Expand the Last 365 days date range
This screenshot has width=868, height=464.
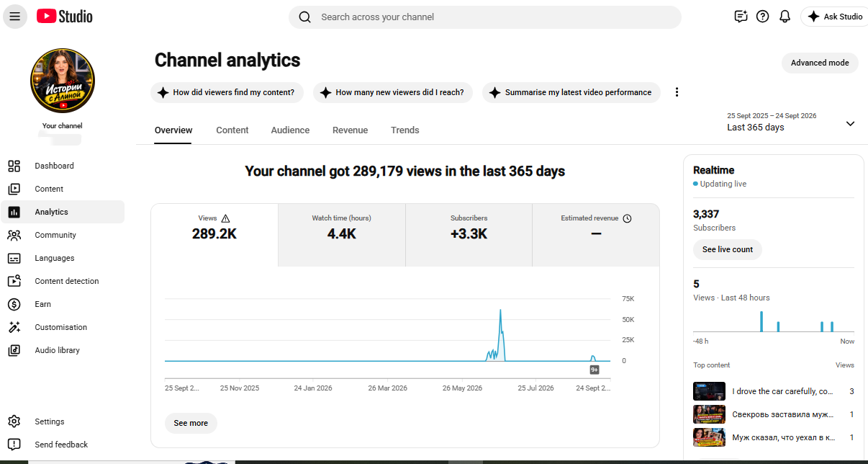(792, 122)
